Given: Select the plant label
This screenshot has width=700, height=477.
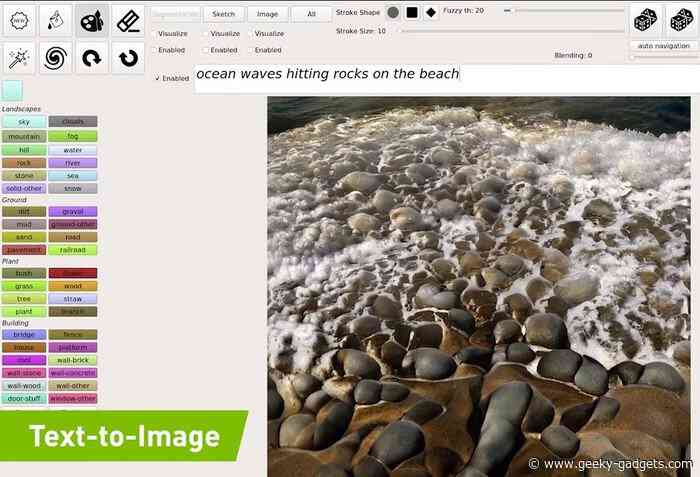Looking at the screenshot, I should point(24,312).
